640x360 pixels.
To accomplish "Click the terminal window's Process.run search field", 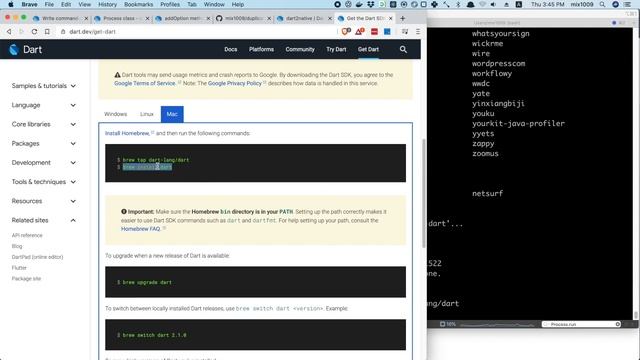I will point(581,324).
